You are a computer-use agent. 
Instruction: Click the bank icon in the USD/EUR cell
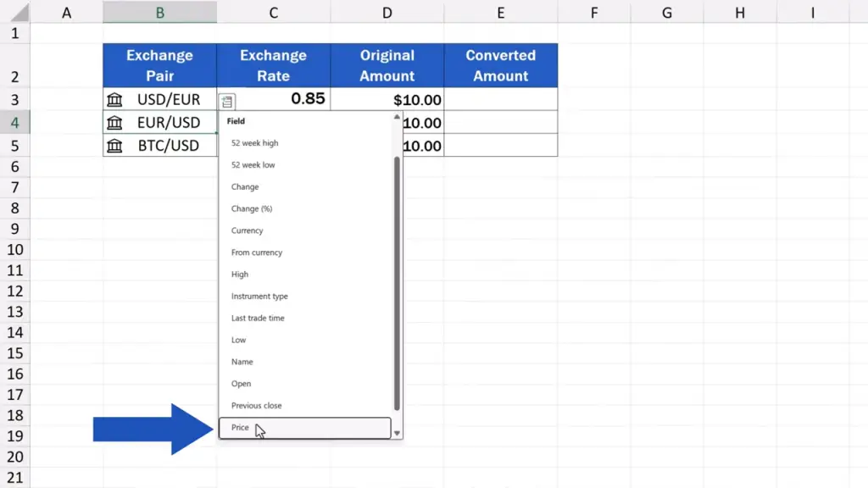point(114,100)
